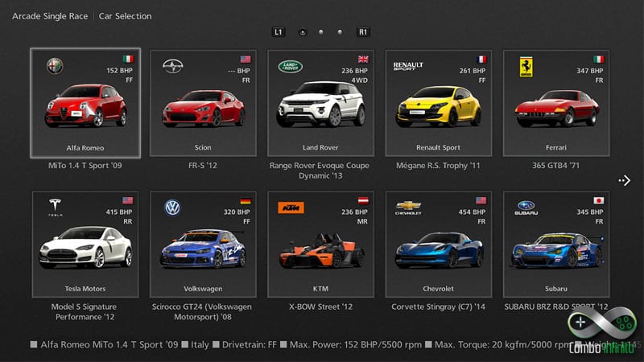Click the Ferrari prancing horse logo
Image resolution: width=644 pixels, height=362 pixels.
pyautogui.click(x=526, y=67)
